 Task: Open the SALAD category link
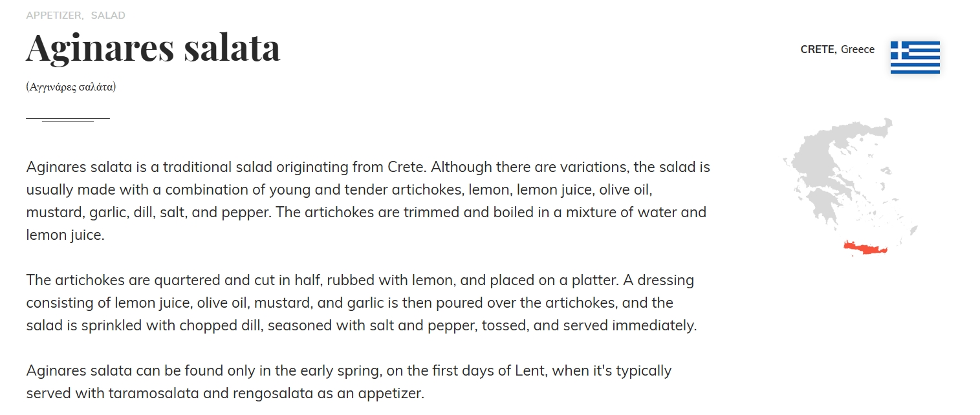coord(108,15)
